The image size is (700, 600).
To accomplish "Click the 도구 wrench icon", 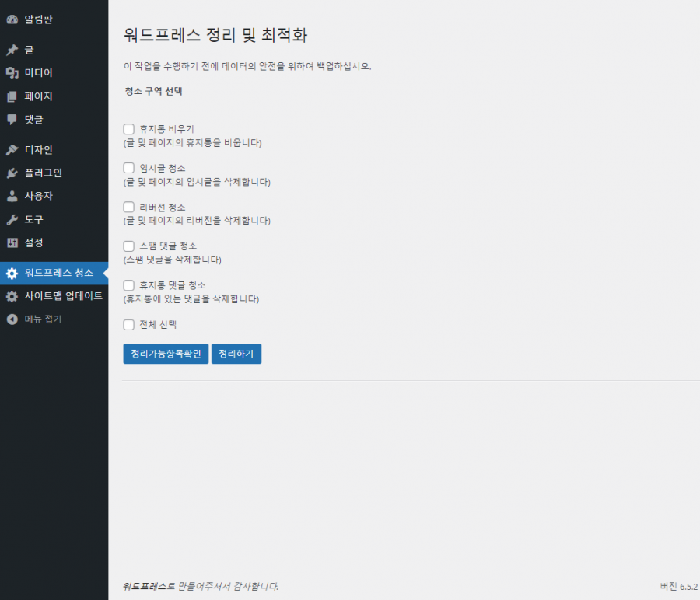I will click(x=12, y=219).
